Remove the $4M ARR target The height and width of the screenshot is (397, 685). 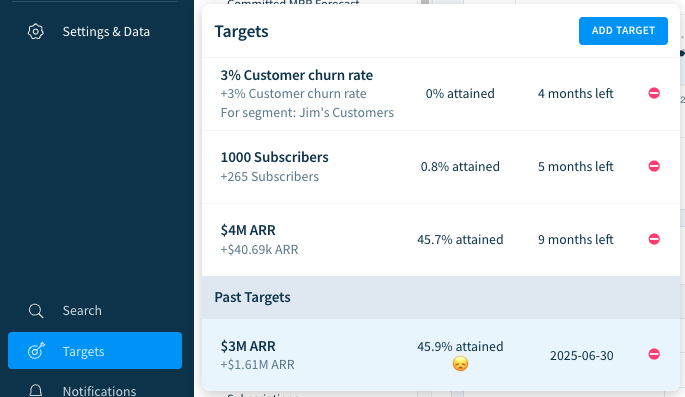pyautogui.click(x=654, y=239)
